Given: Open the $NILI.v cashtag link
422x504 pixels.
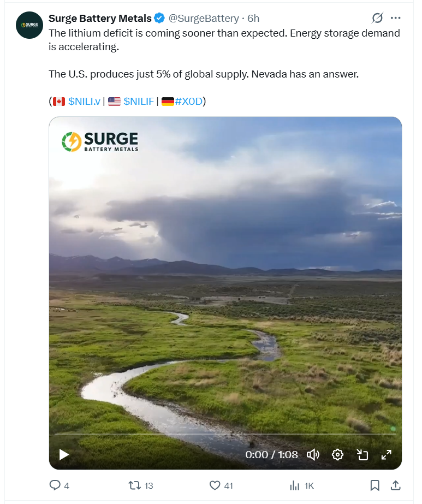Looking at the screenshot, I should click(x=84, y=101).
